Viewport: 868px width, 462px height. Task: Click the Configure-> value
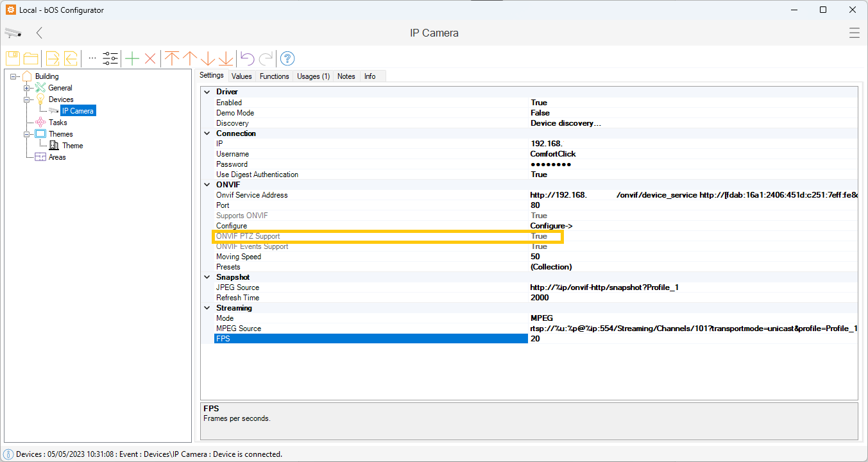click(x=552, y=226)
